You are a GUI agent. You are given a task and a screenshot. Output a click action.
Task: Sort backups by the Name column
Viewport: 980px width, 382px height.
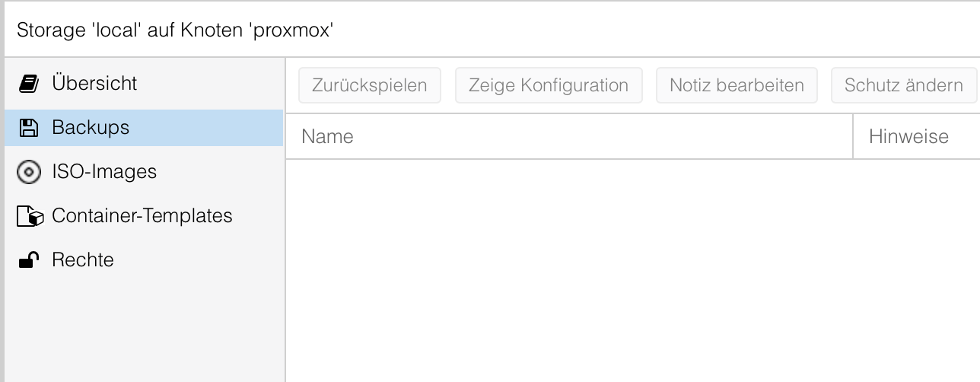coord(327,137)
